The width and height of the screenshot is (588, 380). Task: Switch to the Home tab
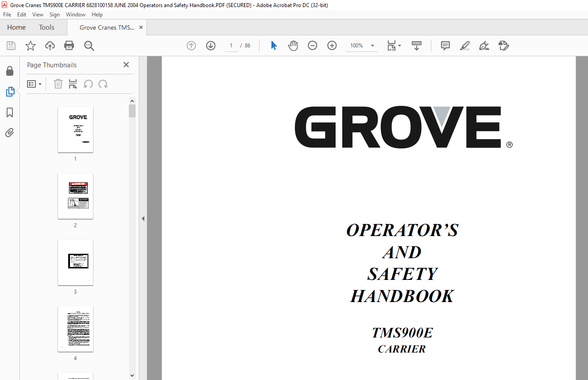16,27
